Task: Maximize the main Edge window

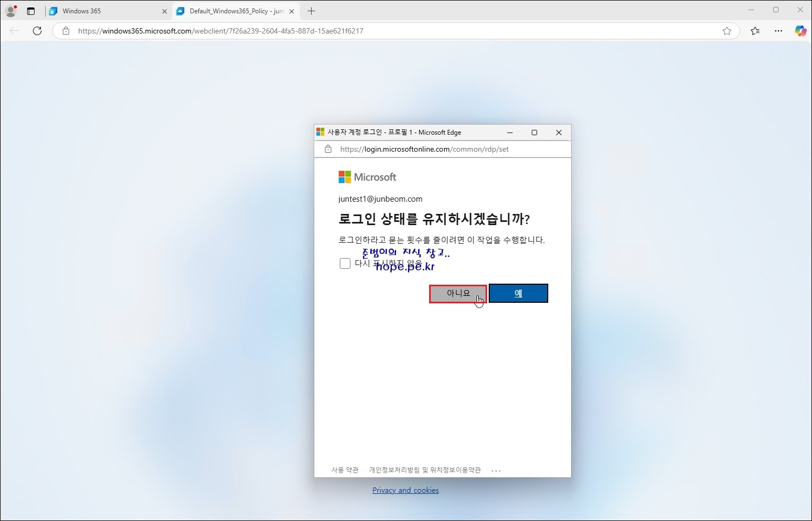Action: [x=776, y=10]
